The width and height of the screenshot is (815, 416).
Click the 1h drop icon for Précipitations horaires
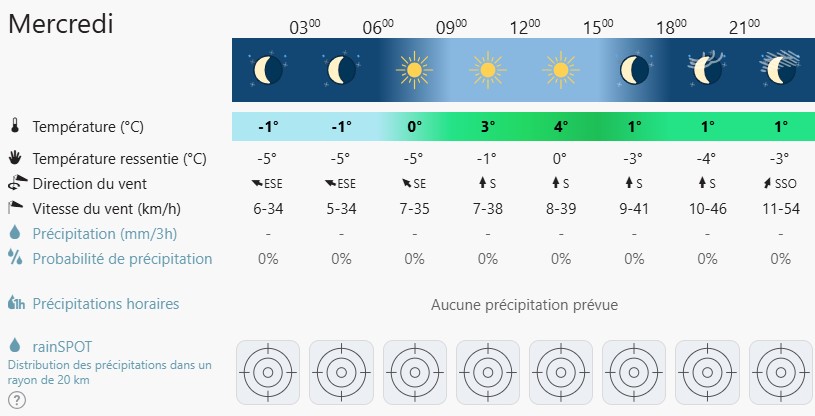[x=16, y=303]
